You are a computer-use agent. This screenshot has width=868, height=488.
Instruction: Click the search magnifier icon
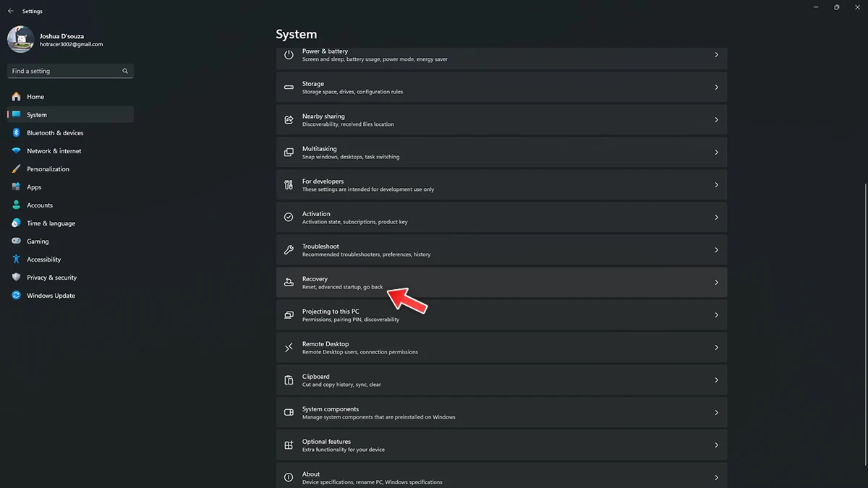[125, 71]
